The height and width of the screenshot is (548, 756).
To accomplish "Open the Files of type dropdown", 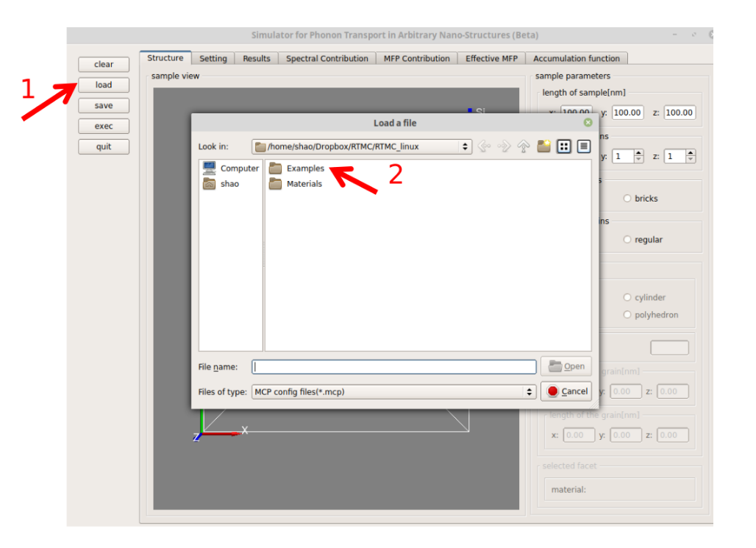I will pos(394,392).
